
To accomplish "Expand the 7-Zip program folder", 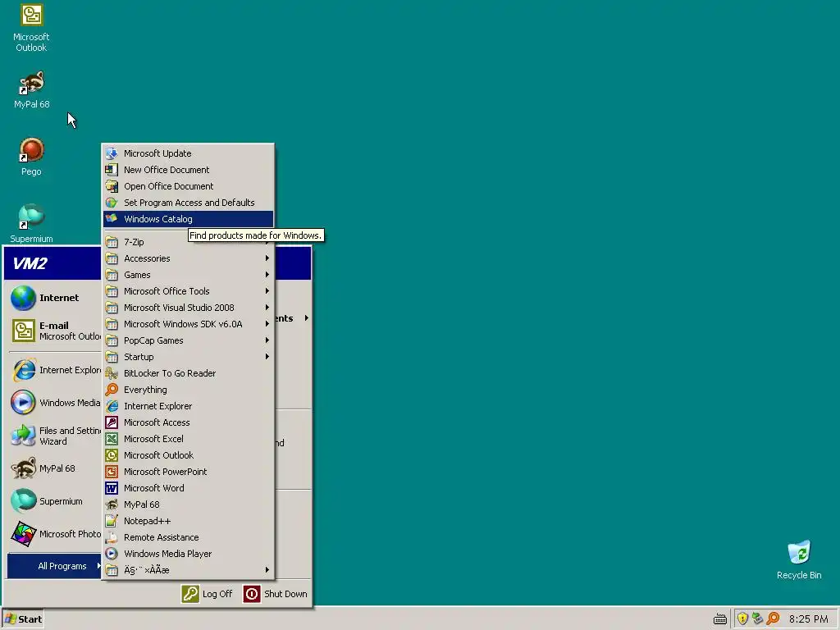I will (x=188, y=242).
